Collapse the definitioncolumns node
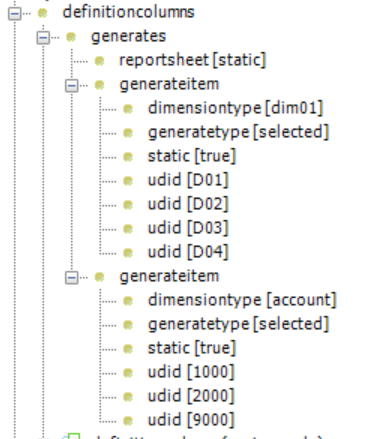The image size is (387, 439). 15,13
